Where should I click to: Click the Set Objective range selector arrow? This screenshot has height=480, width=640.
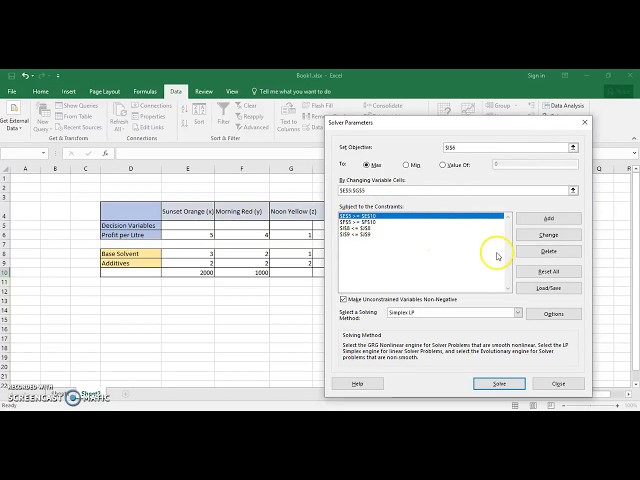pos(573,148)
